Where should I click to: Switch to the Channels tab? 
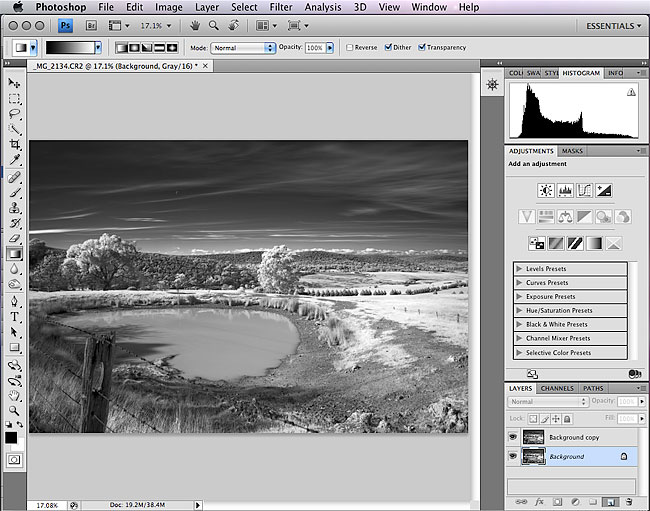557,388
